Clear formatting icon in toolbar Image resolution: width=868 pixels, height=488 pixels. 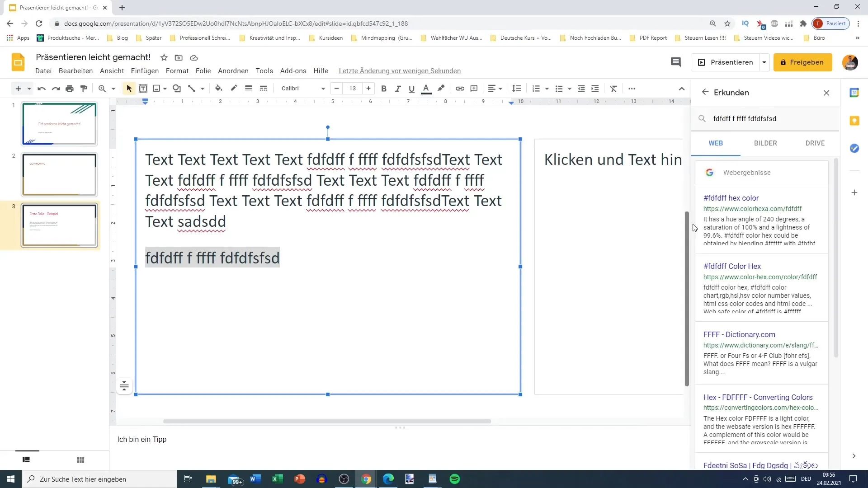pyautogui.click(x=613, y=89)
